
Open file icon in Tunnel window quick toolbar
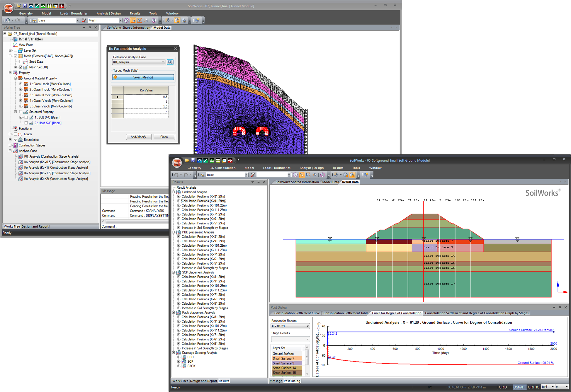click(x=18, y=6)
